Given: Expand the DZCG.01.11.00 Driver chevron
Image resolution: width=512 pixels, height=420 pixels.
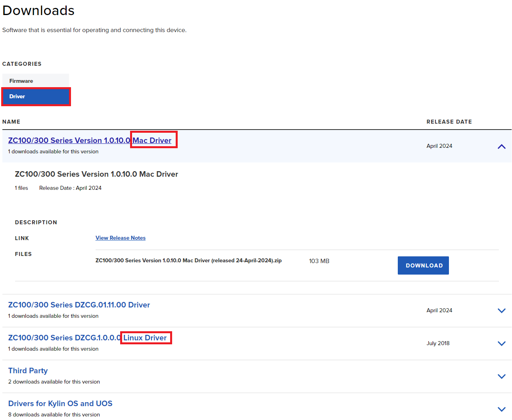Looking at the screenshot, I should click(x=501, y=311).
